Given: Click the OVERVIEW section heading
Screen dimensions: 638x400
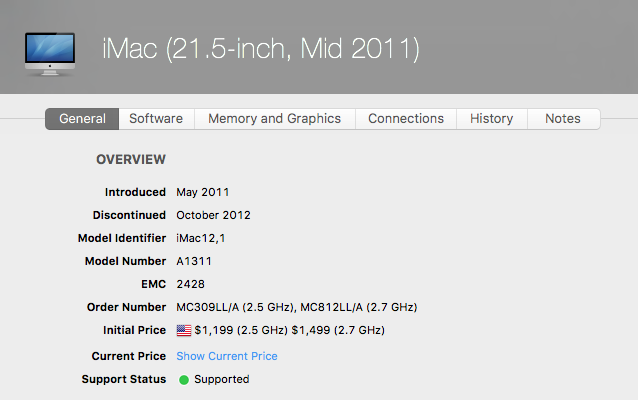Looking at the screenshot, I should [131, 160].
